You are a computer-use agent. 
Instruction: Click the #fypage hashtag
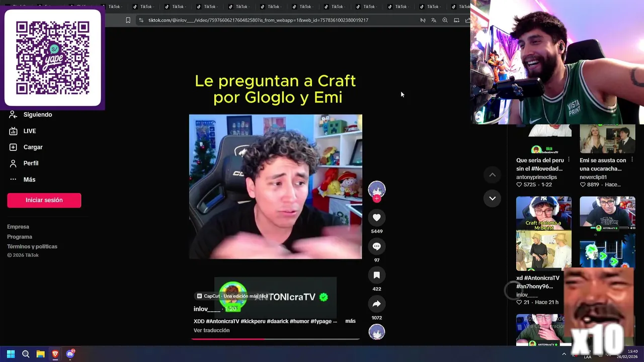coord(321,321)
